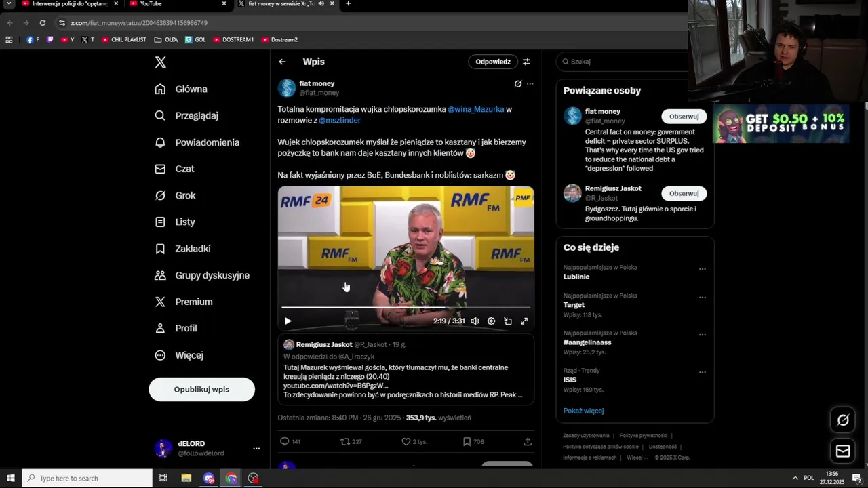Click the Opublikuj wpis button
This screenshot has height=488, width=868.
click(x=201, y=390)
